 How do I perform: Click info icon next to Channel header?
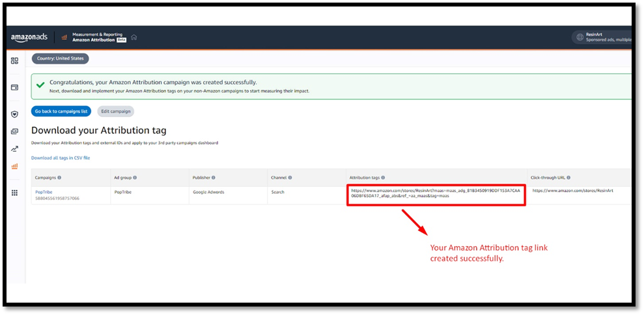(x=290, y=178)
